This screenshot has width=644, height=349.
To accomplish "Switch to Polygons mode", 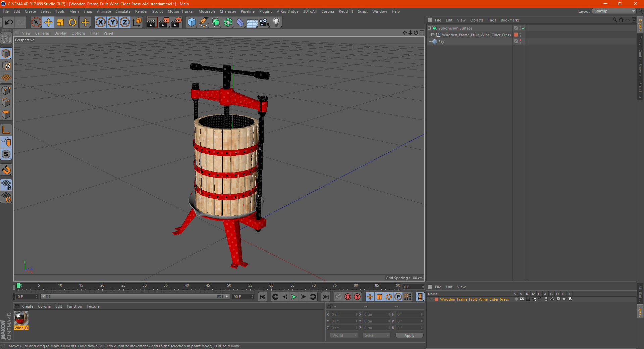I will [x=6, y=114].
